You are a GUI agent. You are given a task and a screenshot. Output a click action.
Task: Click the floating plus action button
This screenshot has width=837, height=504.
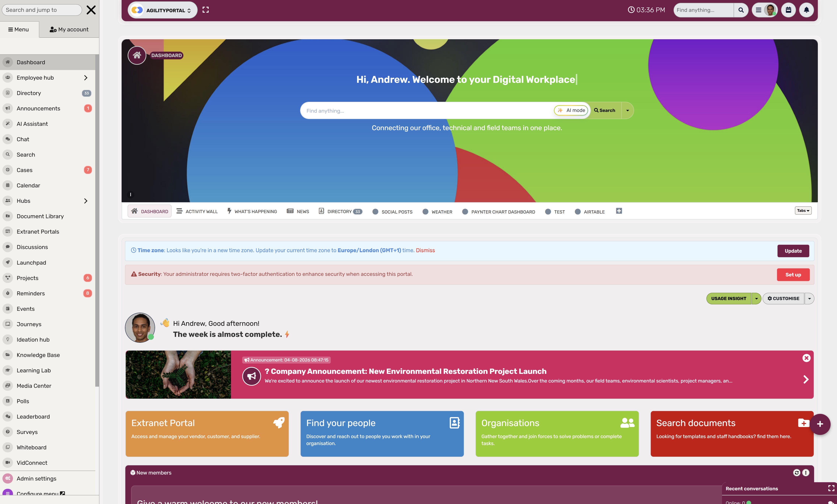(820, 424)
